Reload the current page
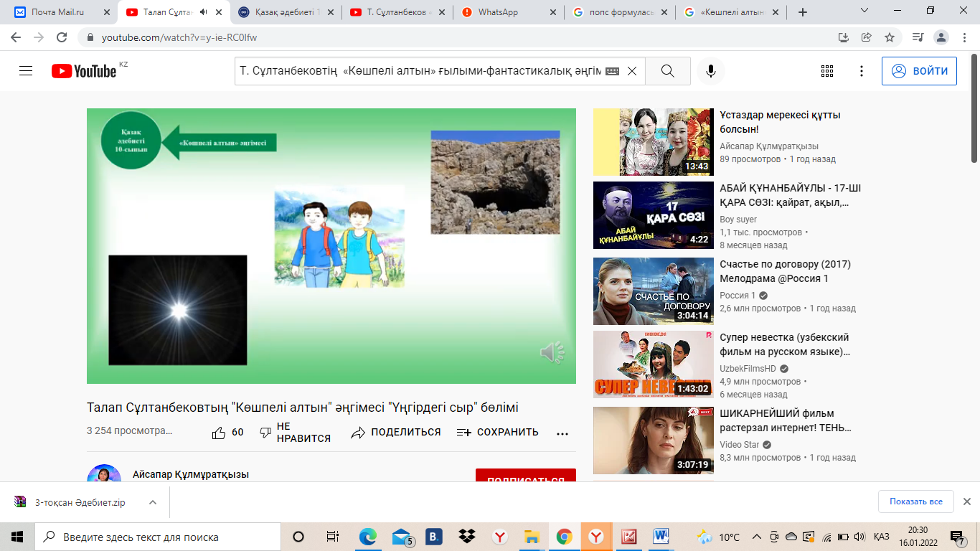This screenshot has width=980, height=551. click(62, 37)
